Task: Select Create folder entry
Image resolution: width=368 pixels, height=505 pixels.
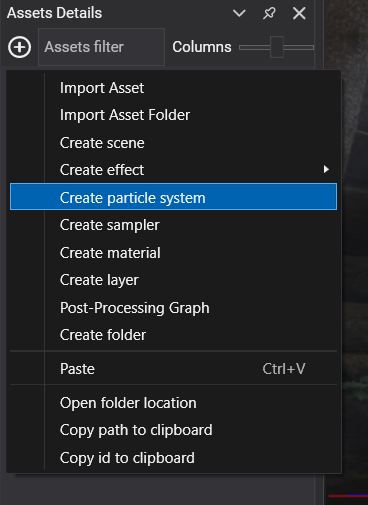Action: click(173, 335)
